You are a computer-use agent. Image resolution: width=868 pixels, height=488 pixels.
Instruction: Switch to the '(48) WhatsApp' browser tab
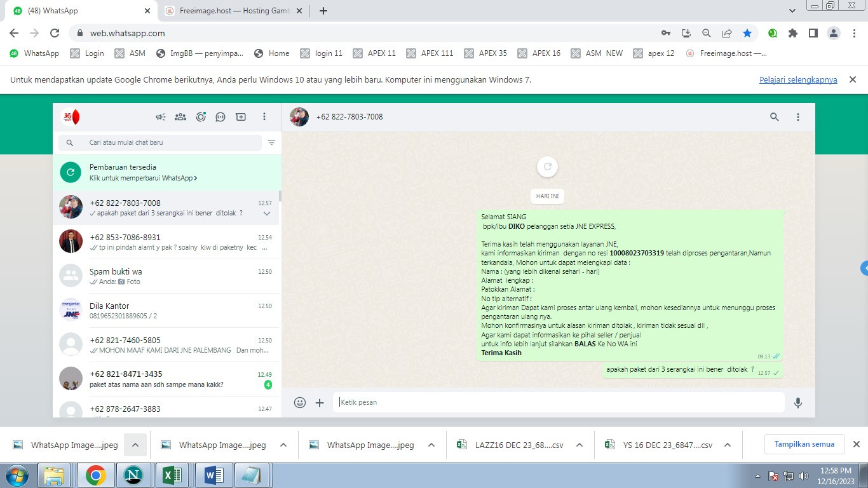pyautogui.click(x=80, y=11)
